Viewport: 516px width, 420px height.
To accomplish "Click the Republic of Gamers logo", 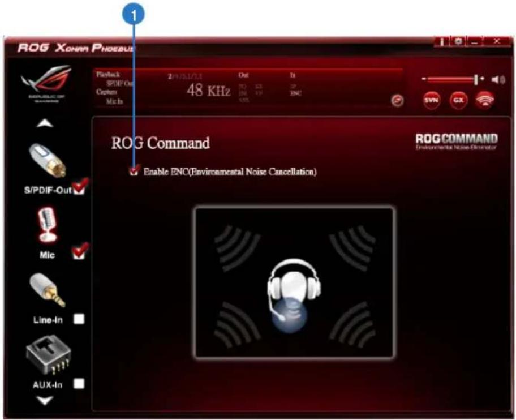I will pyautogui.click(x=46, y=84).
